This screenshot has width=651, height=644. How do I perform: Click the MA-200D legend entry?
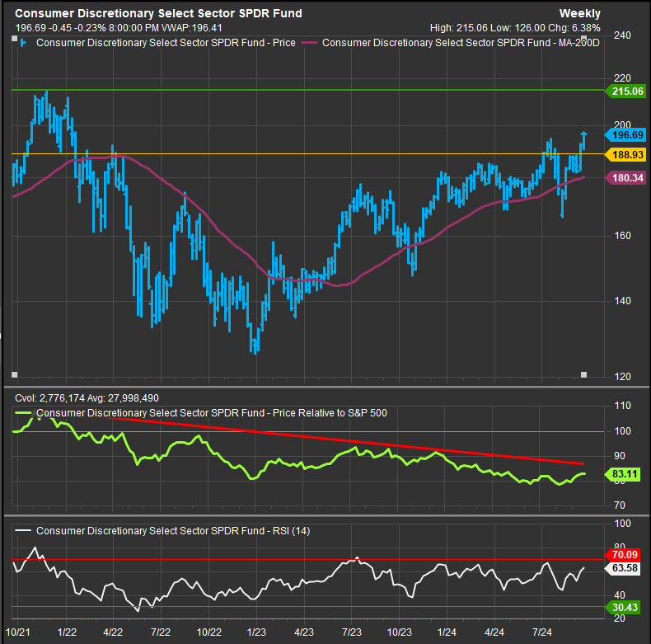tap(461, 43)
